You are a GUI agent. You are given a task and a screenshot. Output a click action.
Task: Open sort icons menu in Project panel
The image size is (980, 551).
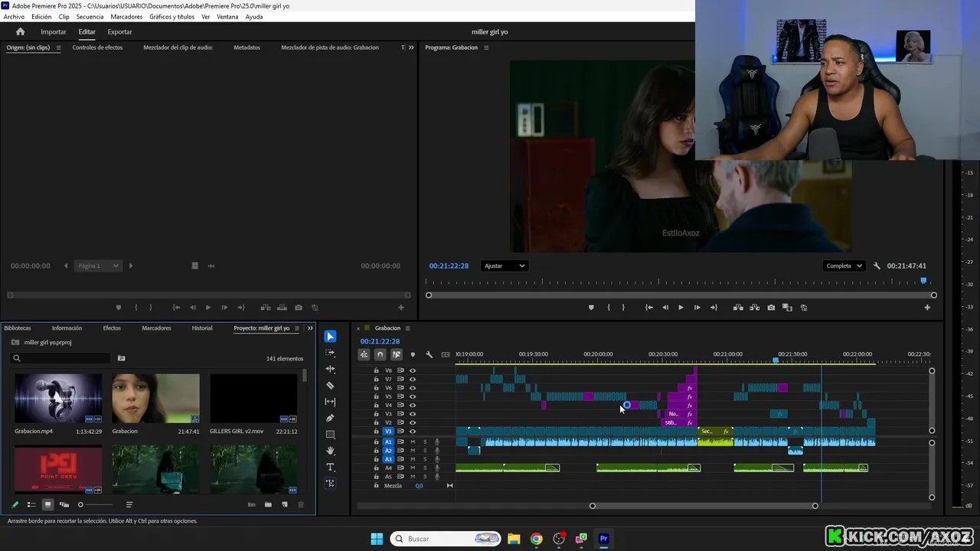(129, 504)
